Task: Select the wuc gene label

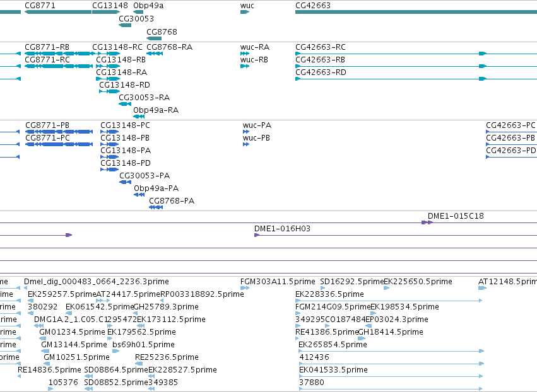Action: [247, 6]
